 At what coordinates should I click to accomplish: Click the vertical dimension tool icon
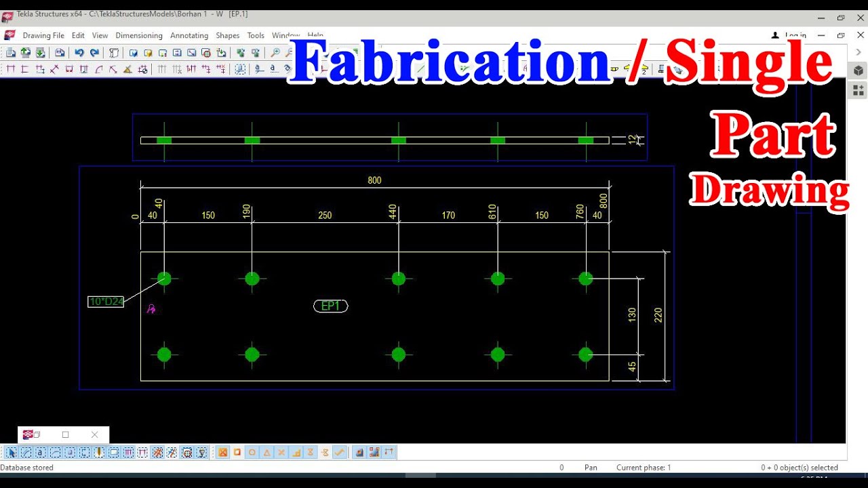coord(24,69)
